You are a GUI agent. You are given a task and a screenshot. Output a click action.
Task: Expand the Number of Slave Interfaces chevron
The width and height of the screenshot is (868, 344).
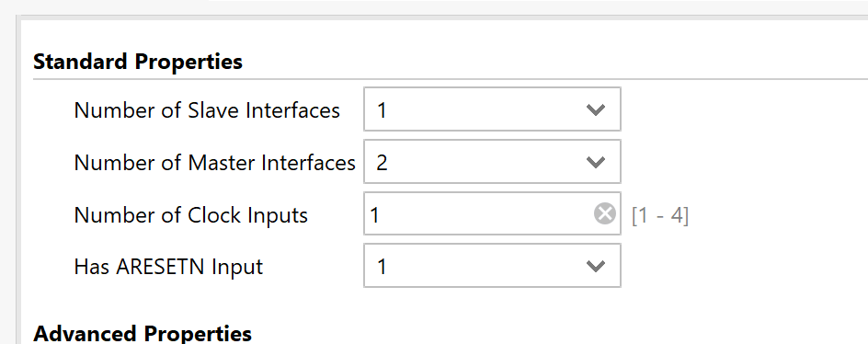point(595,109)
